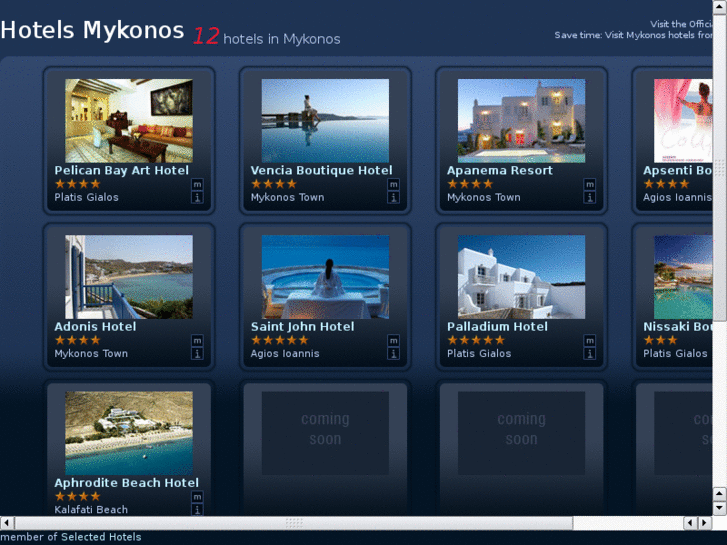Viewport: 727px width, 545px height.
Task: Click Platis Gialos under Pelican Bay Art Hotel
Action: pyautogui.click(x=86, y=197)
